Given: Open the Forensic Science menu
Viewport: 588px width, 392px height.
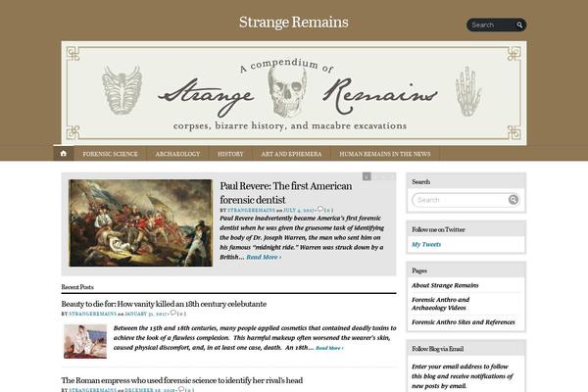Looking at the screenshot, I should 110,154.
